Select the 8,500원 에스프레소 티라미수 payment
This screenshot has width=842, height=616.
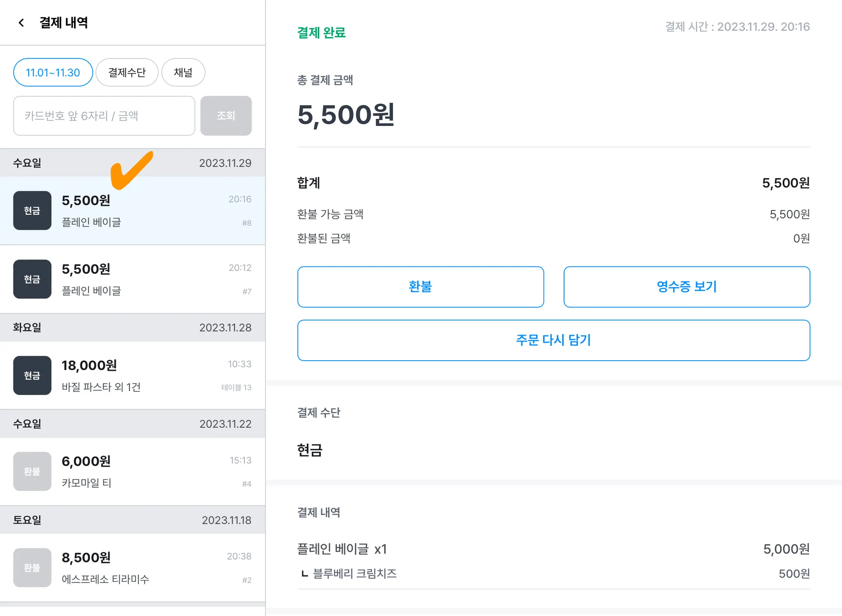tap(156, 567)
